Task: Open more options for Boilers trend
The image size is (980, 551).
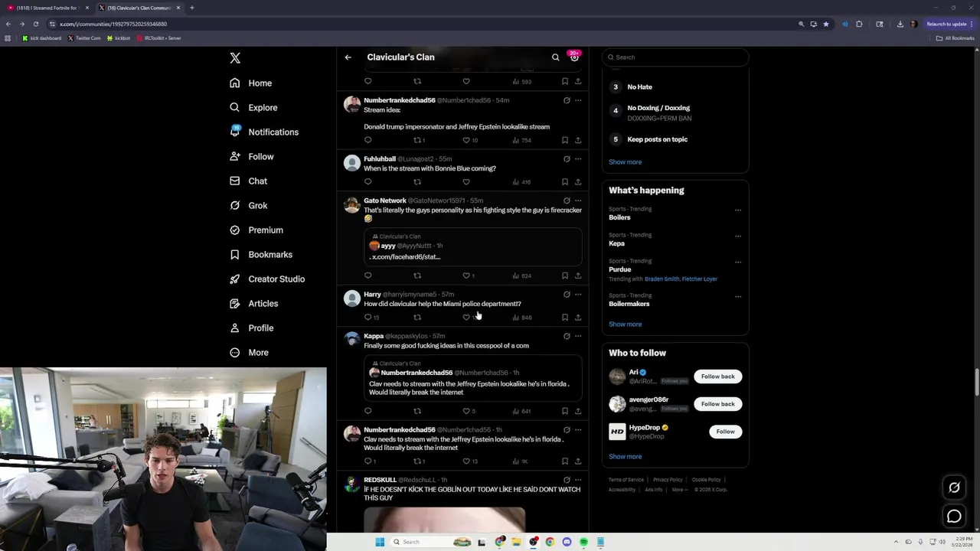Action: (738, 210)
